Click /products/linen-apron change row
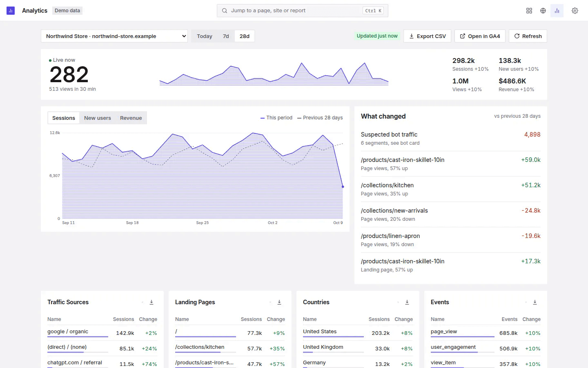The image size is (588, 368). (x=451, y=240)
